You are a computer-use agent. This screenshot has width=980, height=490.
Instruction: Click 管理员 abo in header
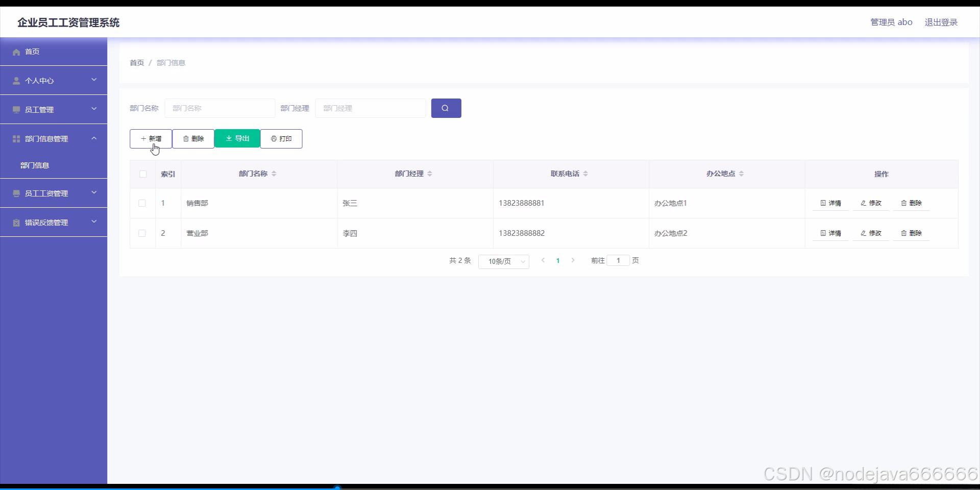pos(891,22)
